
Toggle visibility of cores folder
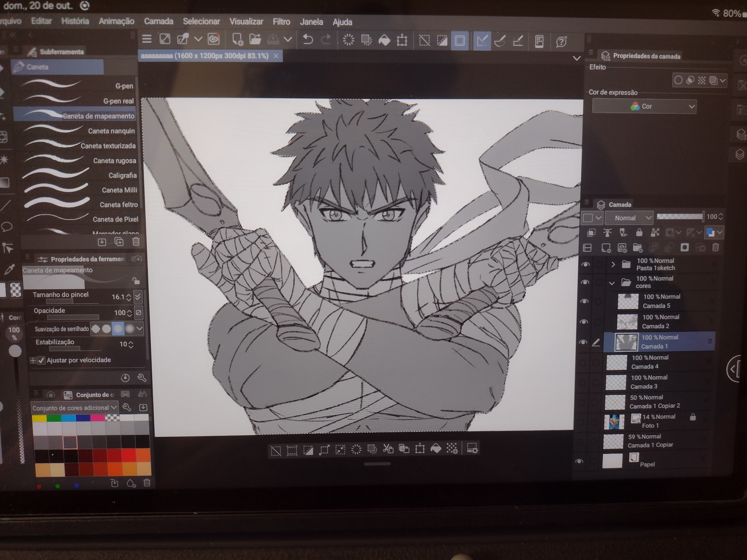585,282
